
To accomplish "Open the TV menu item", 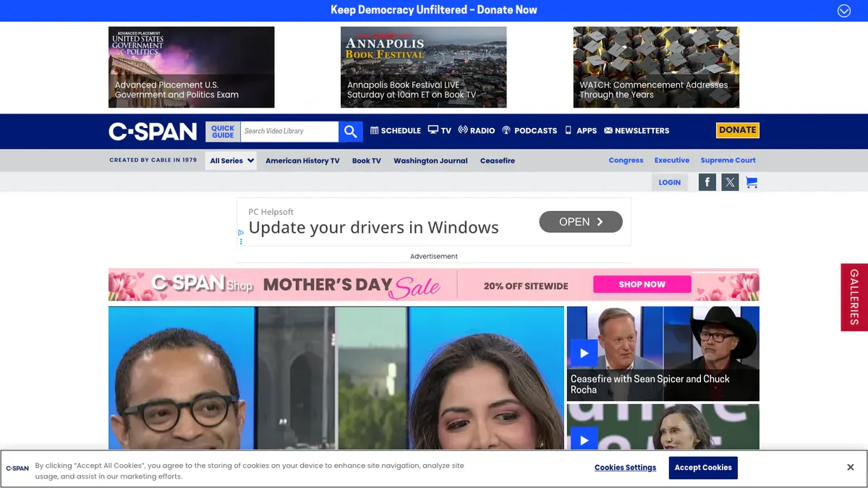I will [440, 131].
